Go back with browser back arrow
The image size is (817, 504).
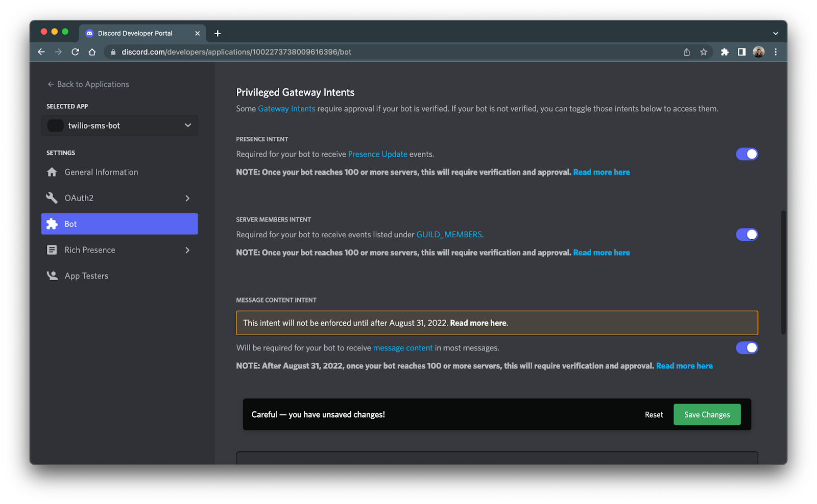coord(41,52)
